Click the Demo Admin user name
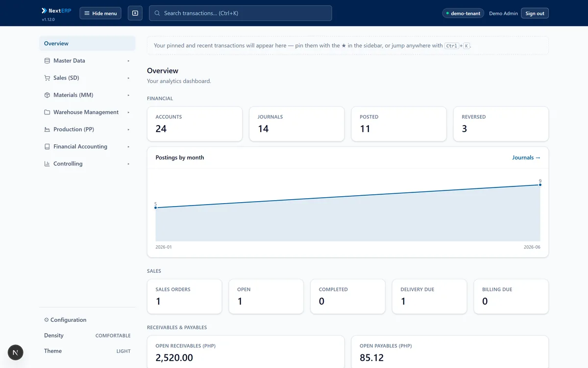 tap(503, 13)
